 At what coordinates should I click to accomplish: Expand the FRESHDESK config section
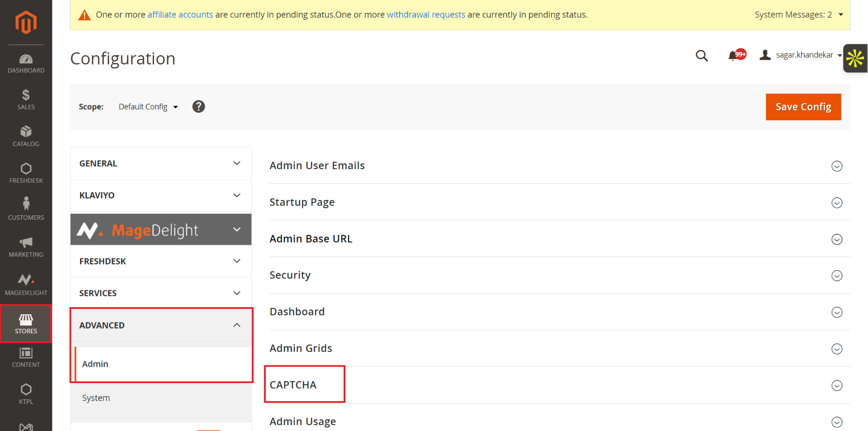pyautogui.click(x=161, y=261)
